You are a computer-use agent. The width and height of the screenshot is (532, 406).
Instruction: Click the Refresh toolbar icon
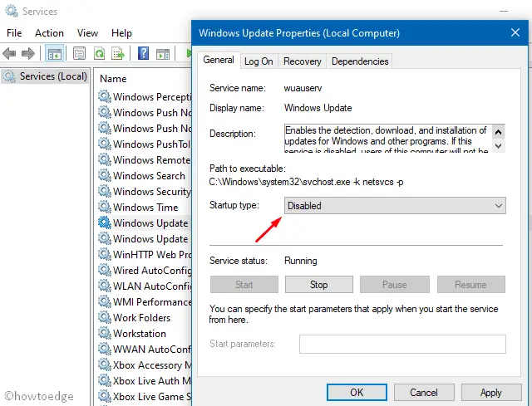[100, 53]
